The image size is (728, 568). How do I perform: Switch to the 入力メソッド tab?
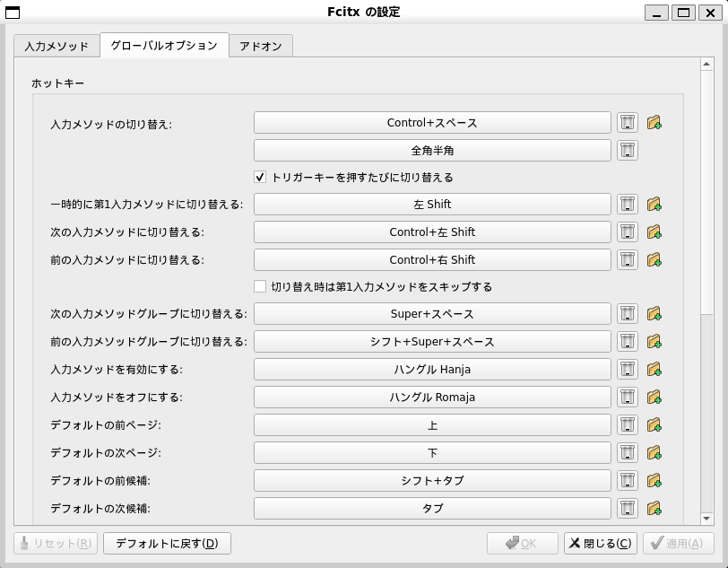56,46
